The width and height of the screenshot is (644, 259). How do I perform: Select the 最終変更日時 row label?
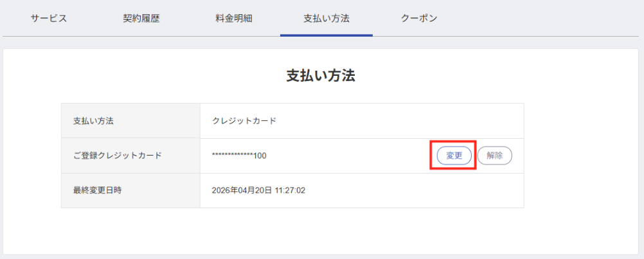(97, 190)
